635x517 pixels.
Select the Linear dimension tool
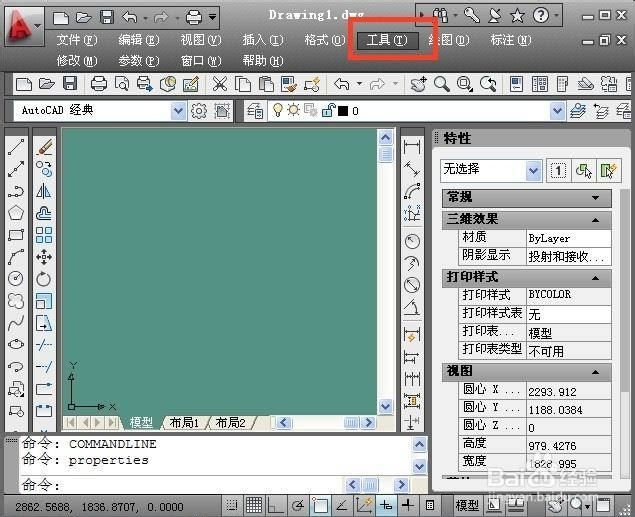coord(412,146)
